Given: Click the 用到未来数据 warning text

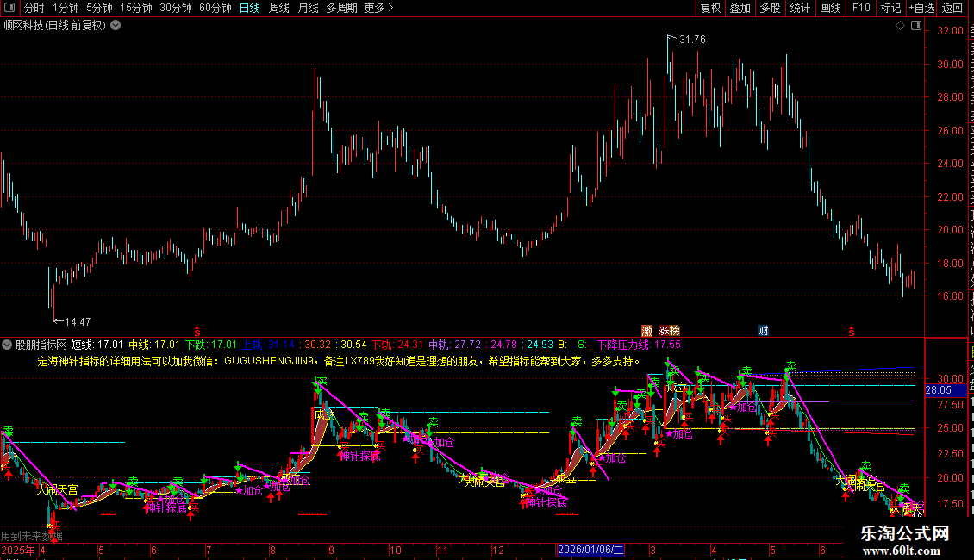Looking at the screenshot, I should (x=32, y=536).
